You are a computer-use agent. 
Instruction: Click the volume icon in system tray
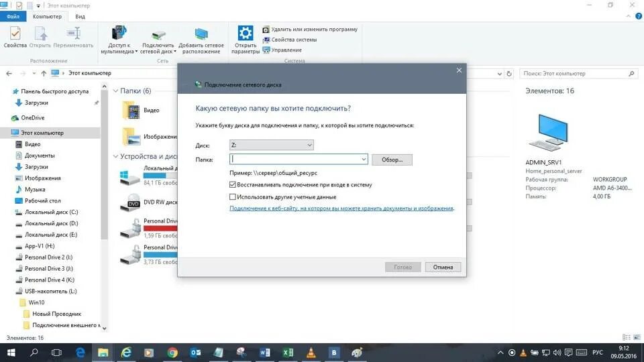[557, 353]
